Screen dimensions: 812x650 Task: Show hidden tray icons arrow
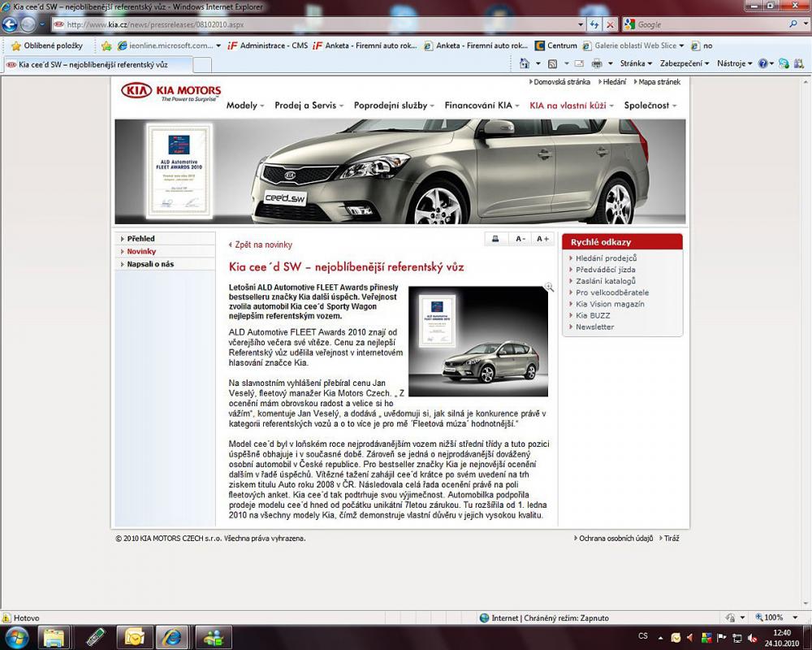(x=661, y=638)
